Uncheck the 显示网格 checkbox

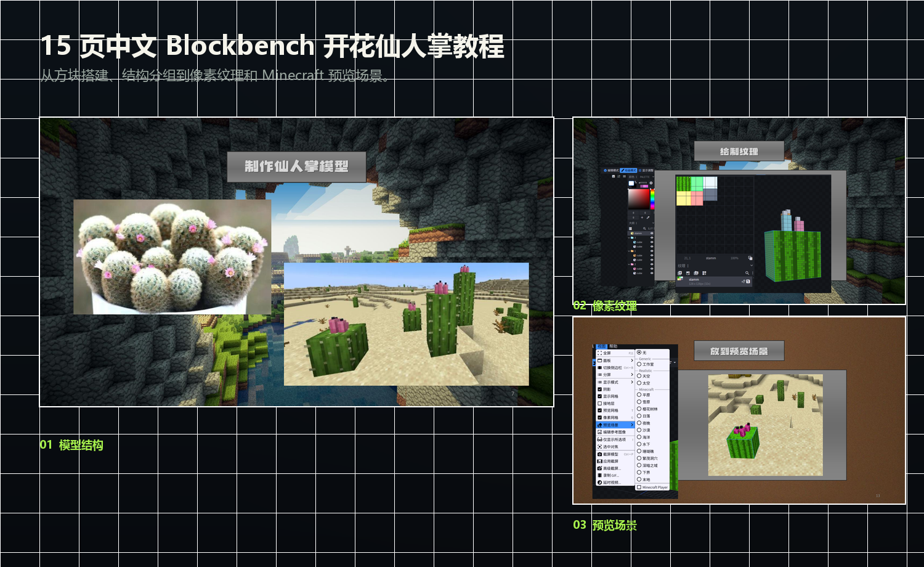click(x=599, y=396)
